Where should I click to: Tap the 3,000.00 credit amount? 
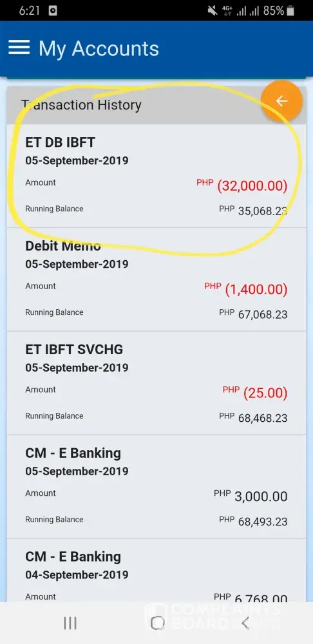(261, 497)
